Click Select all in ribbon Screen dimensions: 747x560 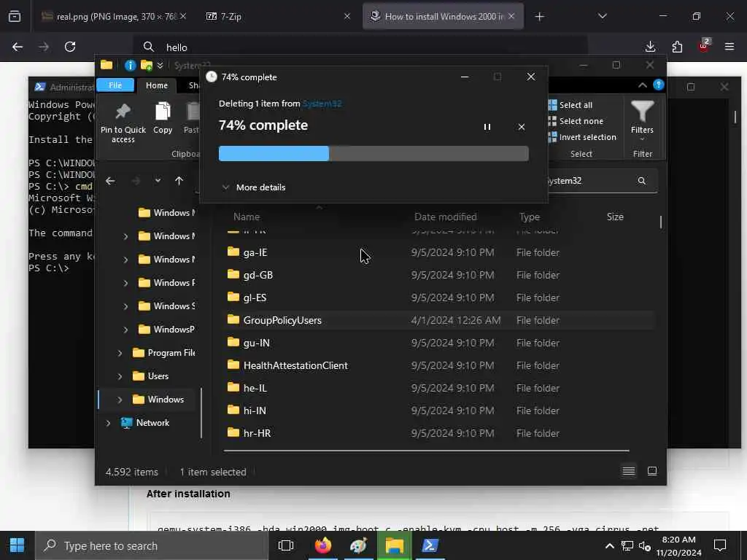pos(570,105)
